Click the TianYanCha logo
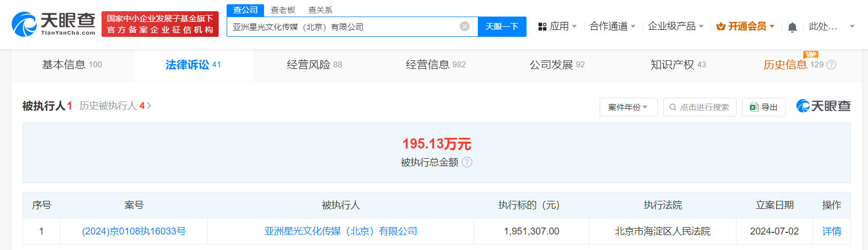The height and width of the screenshot is (250, 868). point(53,24)
